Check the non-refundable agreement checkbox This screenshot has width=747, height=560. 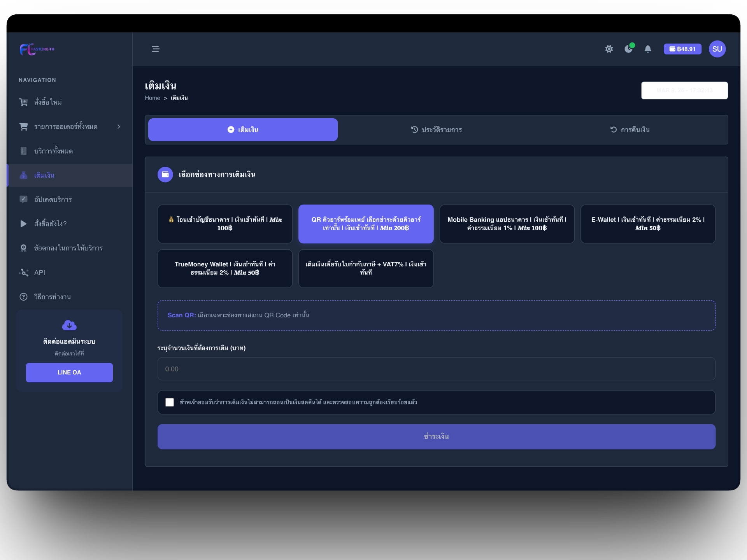pos(170,402)
